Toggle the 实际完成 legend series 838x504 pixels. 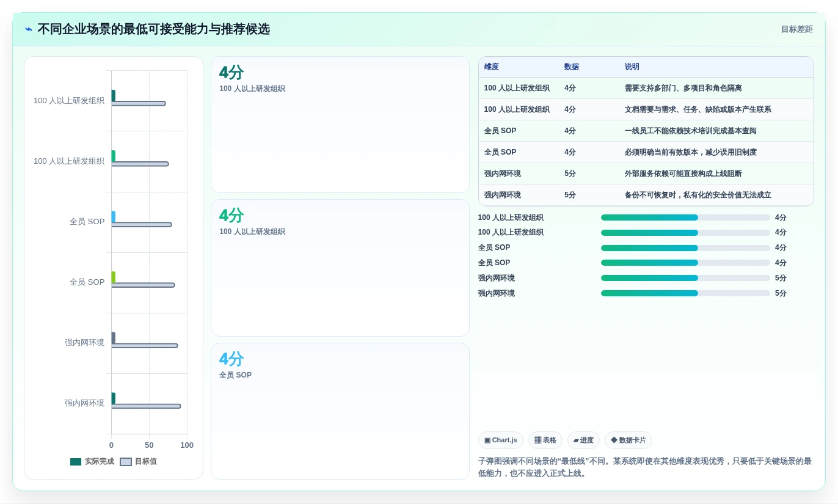(92, 462)
